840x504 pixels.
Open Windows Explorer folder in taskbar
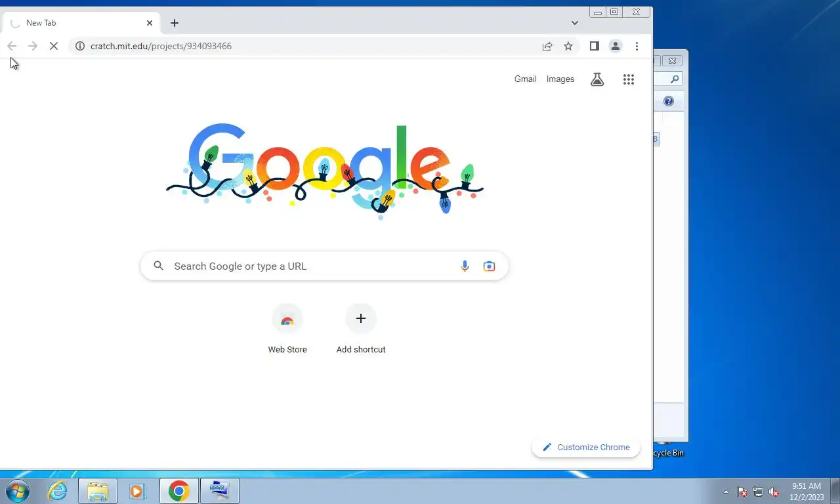pos(98,491)
